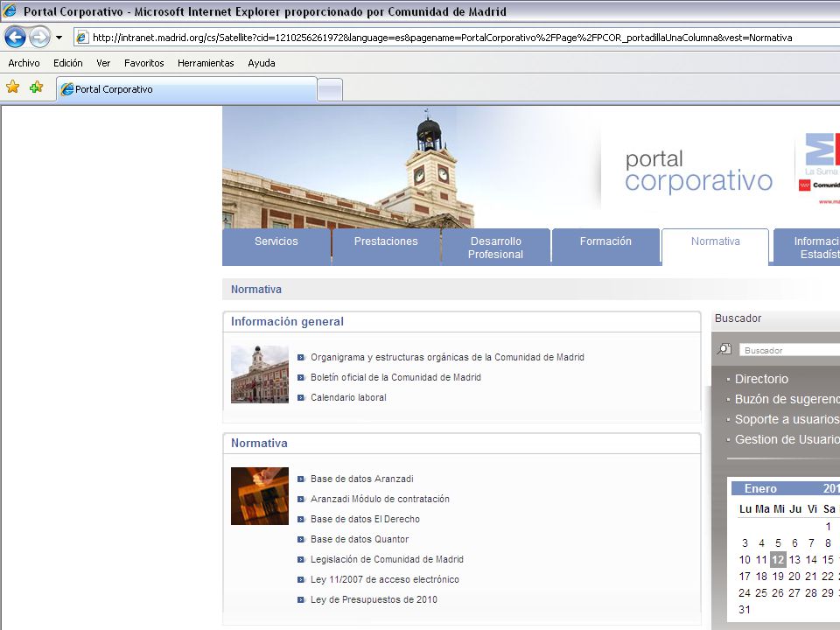Click bullet icon beside Ley de Presupuestos
The height and width of the screenshot is (630, 840).
[301, 599]
